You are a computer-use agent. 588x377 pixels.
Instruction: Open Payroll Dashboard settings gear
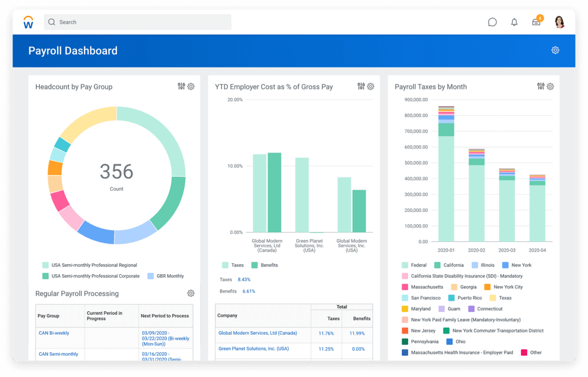coord(555,50)
